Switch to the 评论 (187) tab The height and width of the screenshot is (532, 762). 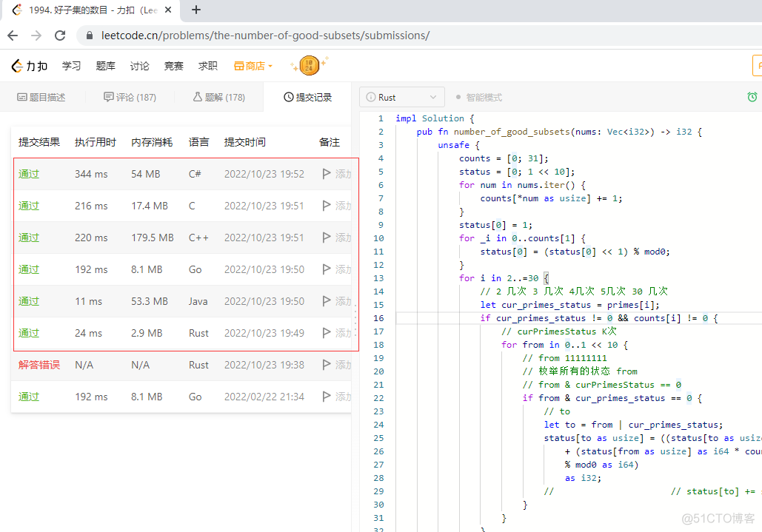pyautogui.click(x=130, y=97)
